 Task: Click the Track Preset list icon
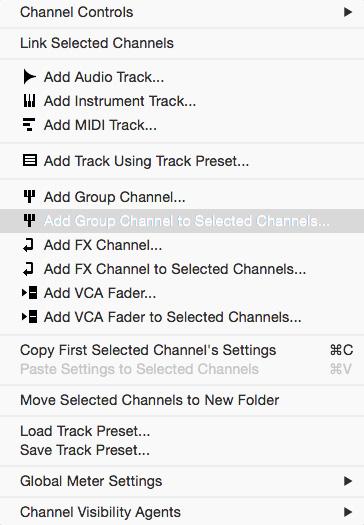29,160
